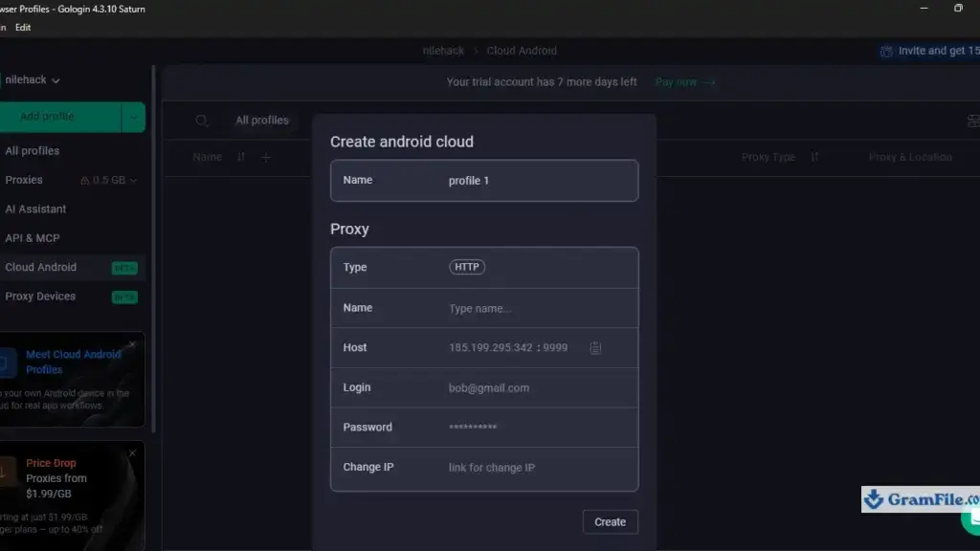Click the Proxy & Location column header

[910, 157]
